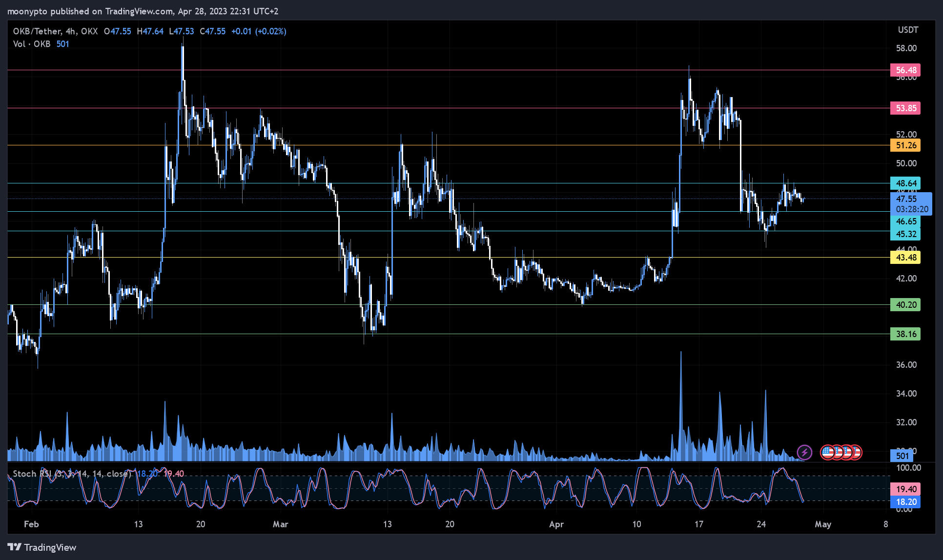This screenshot has height=560, width=943.
Task: Click the current price 47.55 label
Action: (x=906, y=199)
